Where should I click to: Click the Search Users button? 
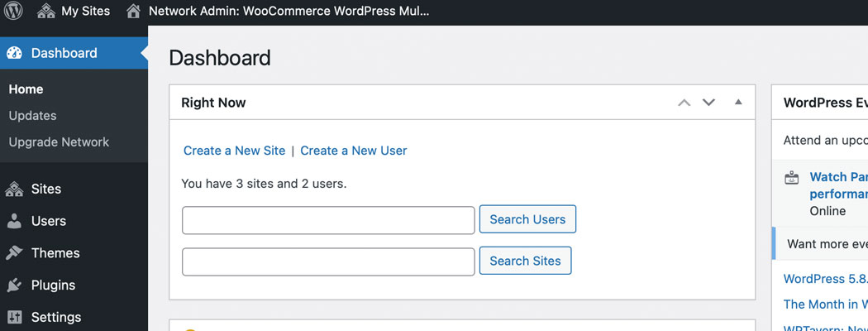527,219
